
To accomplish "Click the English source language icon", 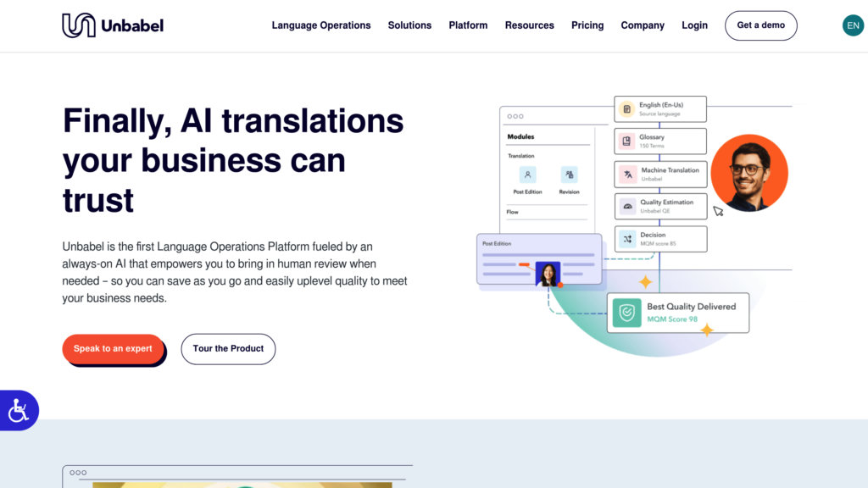I will pyautogui.click(x=626, y=109).
